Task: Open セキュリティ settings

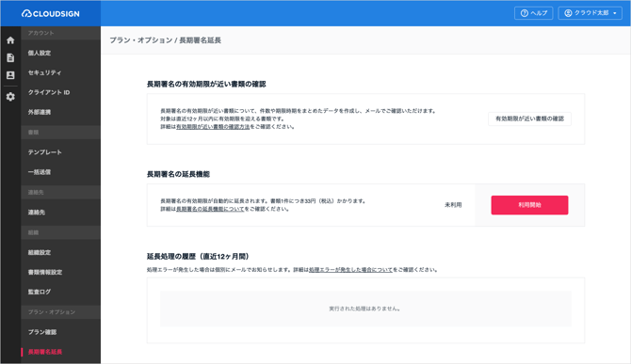Action: point(44,72)
